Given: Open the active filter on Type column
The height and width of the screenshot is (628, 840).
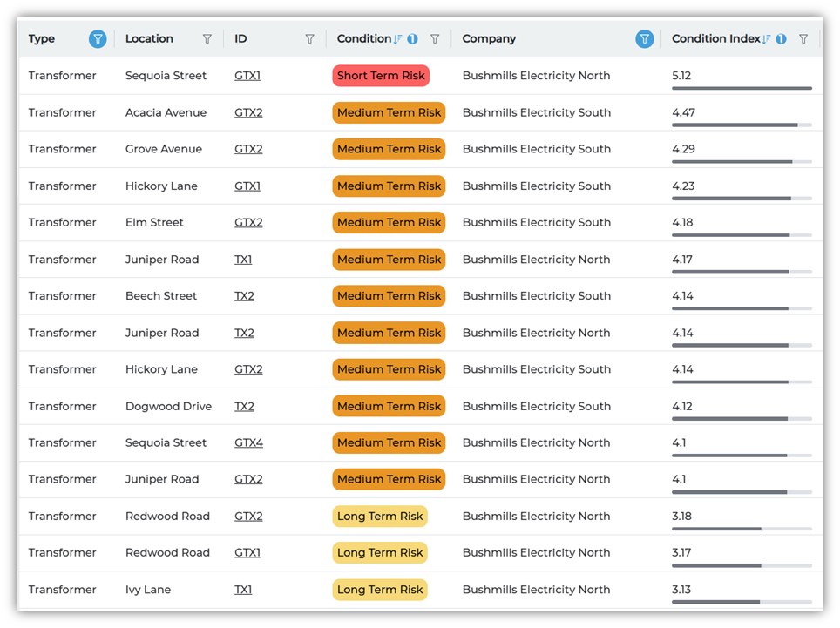Looking at the screenshot, I should [x=98, y=39].
